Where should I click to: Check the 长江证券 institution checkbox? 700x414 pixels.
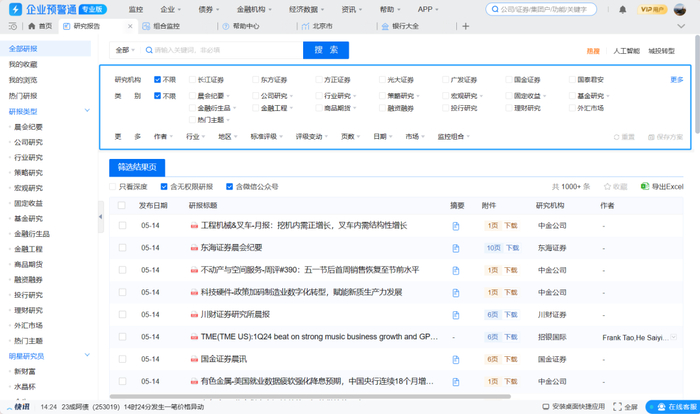point(190,80)
